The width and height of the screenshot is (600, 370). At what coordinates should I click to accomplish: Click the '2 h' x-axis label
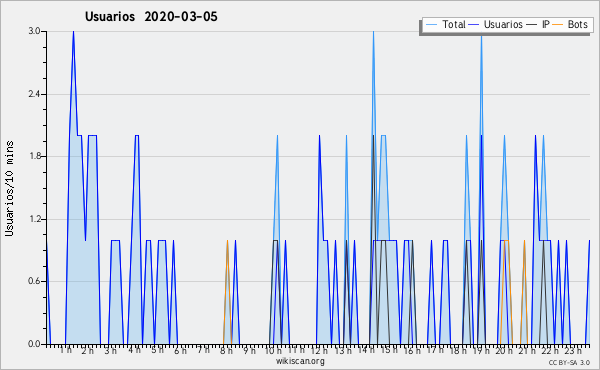[x=88, y=351]
